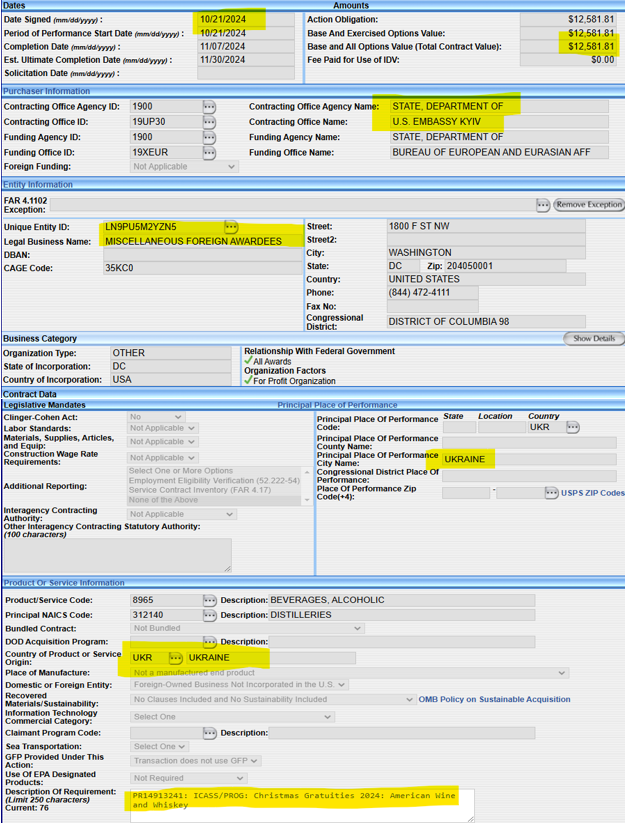
Task: Open lookup for Contracting Office Agency ID
Action: (x=209, y=107)
